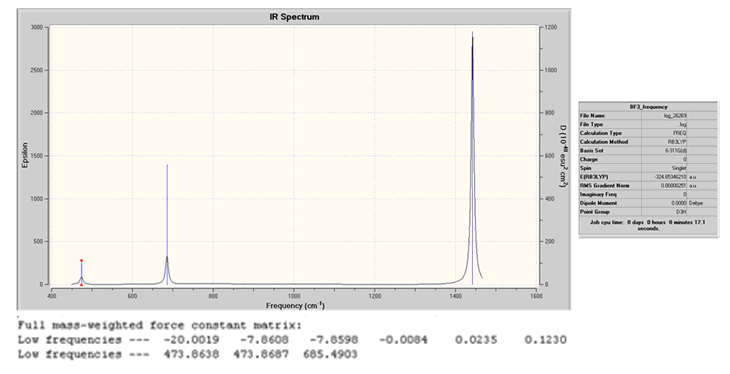The width and height of the screenshot is (730, 374).
Task: Click the IR Spectrum title
Action: (294, 17)
